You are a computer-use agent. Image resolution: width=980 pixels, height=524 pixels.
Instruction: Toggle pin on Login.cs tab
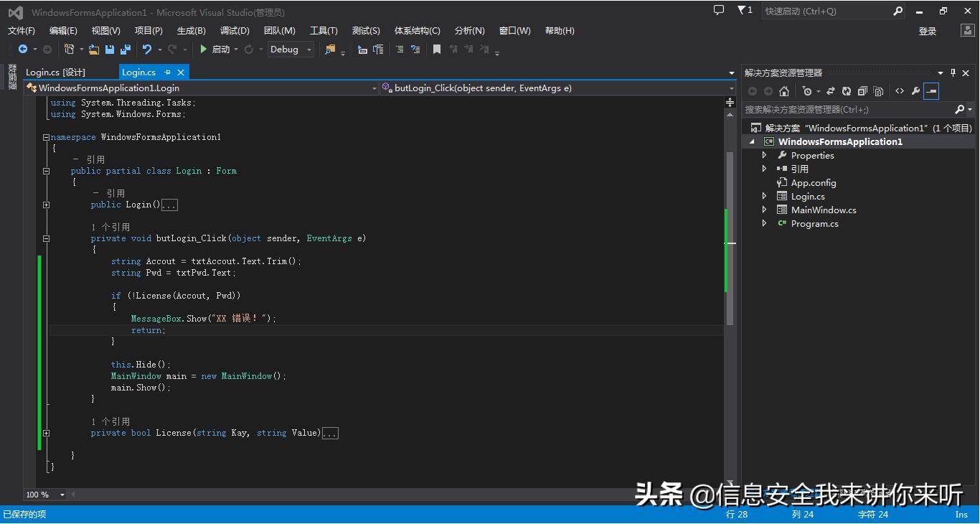click(167, 72)
